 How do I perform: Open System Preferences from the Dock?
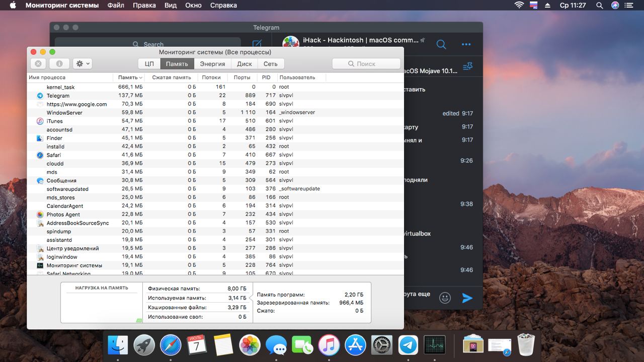[x=381, y=345]
